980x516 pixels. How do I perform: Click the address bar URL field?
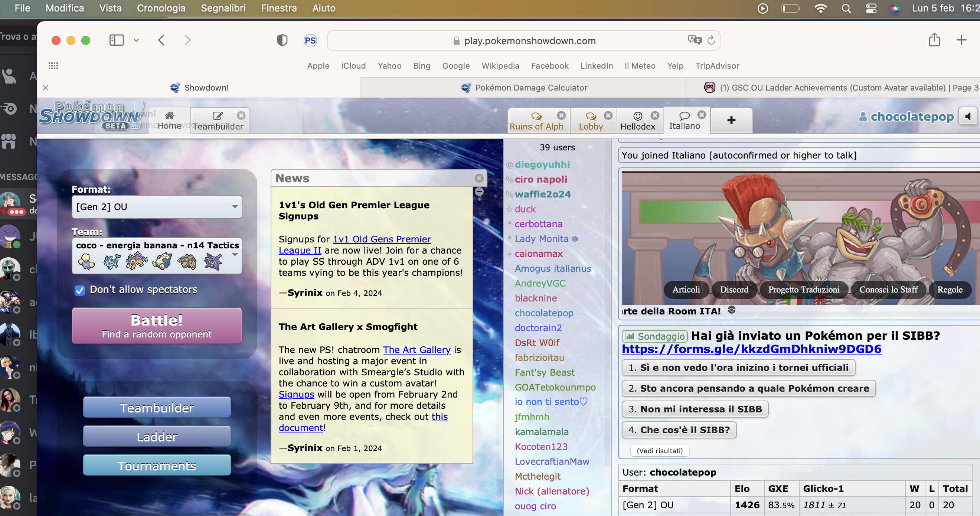coord(523,40)
